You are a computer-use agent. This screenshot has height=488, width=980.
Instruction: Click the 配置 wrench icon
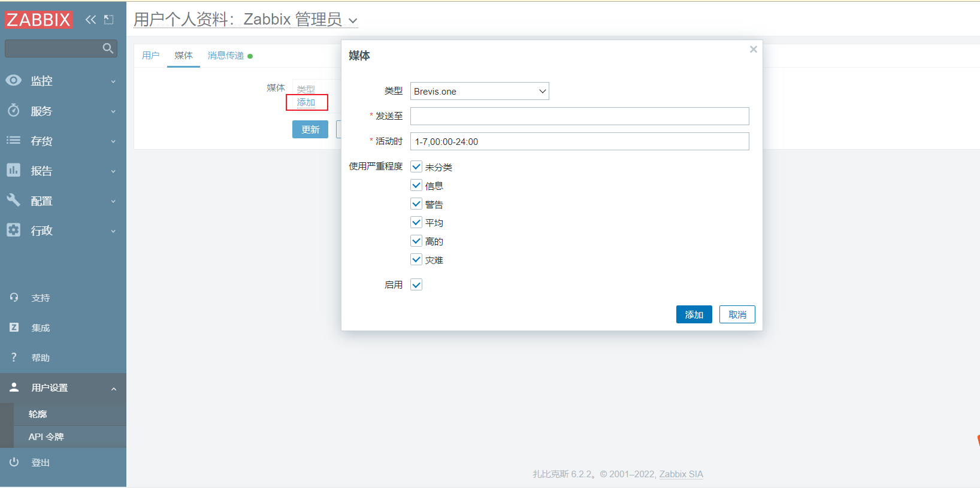click(x=13, y=200)
